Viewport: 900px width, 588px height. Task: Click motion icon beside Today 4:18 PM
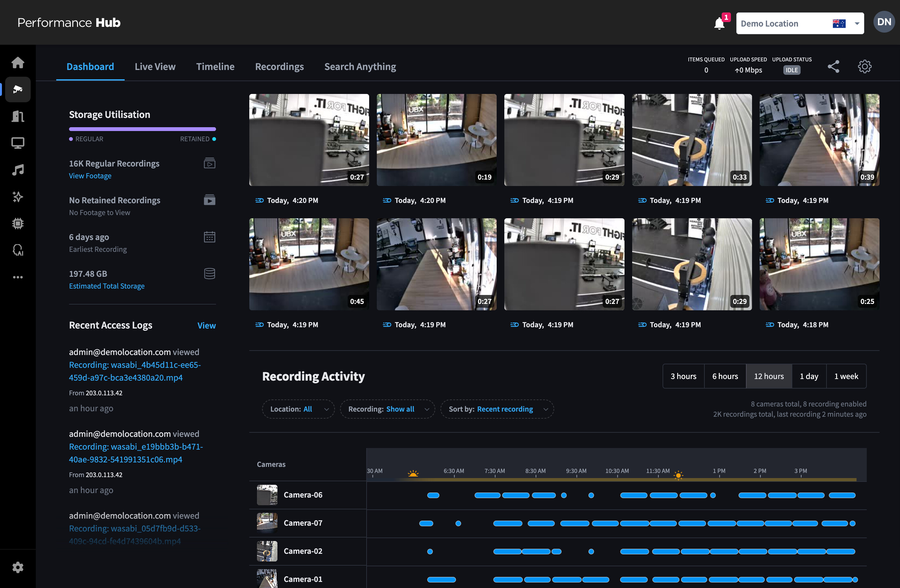pyautogui.click(x=770, y=324)
